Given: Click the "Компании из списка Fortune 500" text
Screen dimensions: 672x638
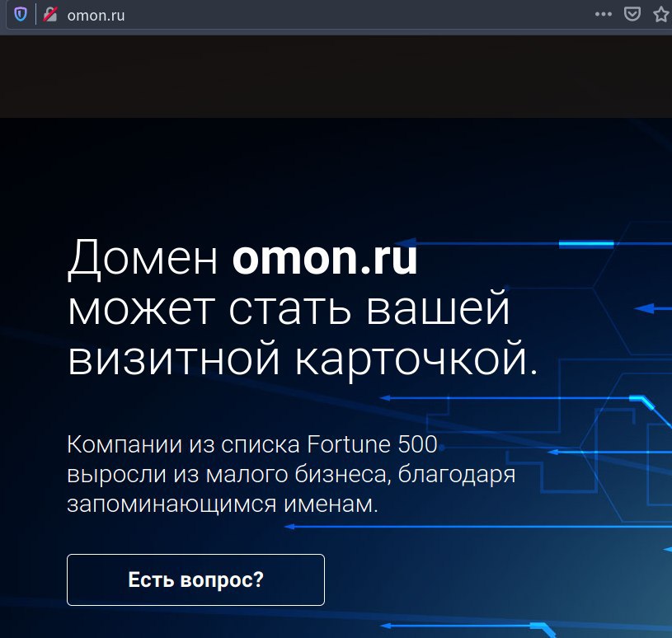Looking at the screenshot, I should [x=252, y=444].
